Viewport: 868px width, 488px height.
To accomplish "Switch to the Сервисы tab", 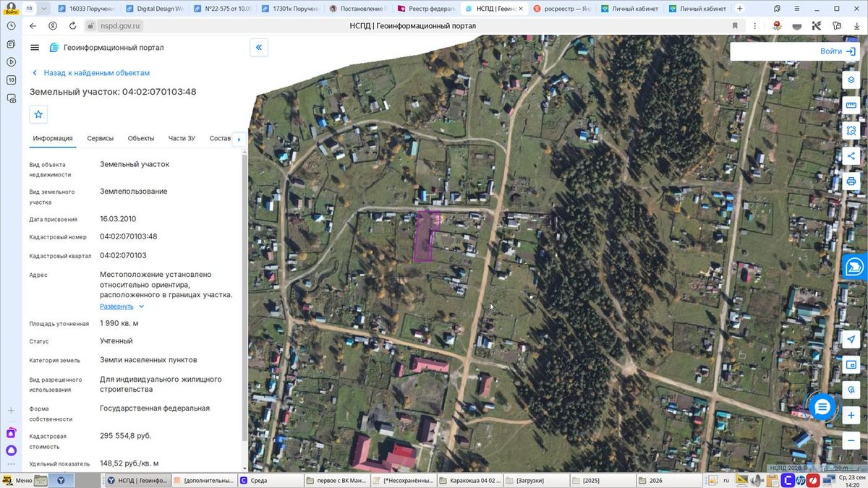I will click(x=100, y=138).
